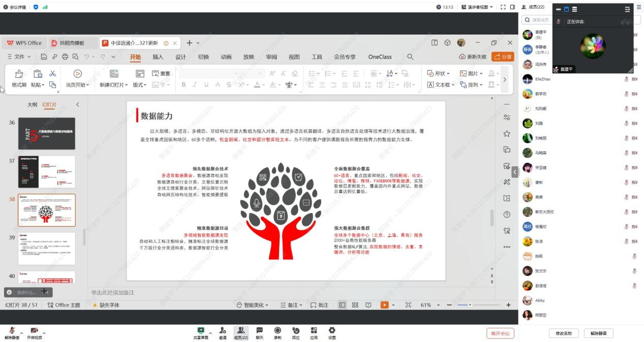
Task: Start recording with the 录制 icon
Action: pyautogui.click(x=278, y=330)
